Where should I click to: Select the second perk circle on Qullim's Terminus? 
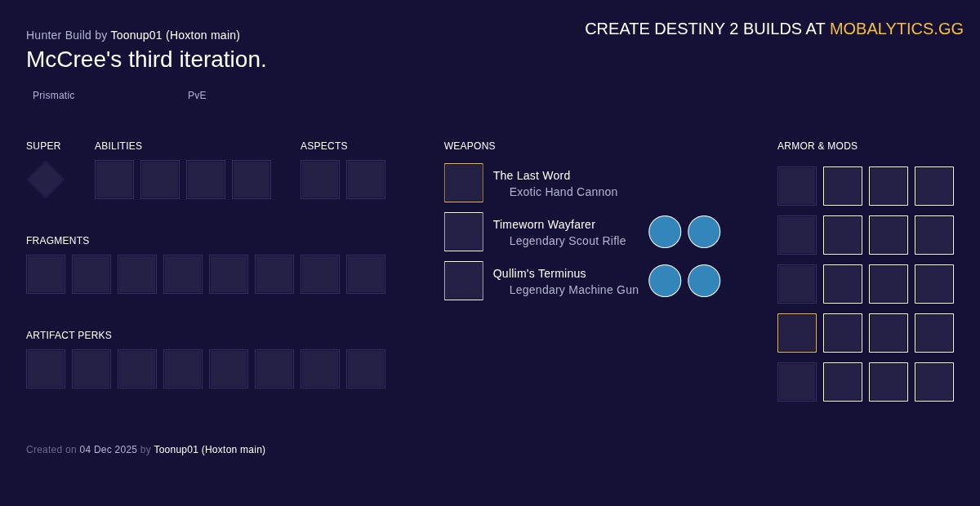point(704,281)
